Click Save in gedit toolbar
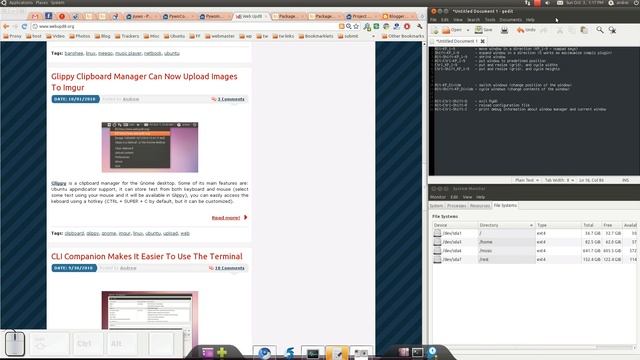 click(x=483, y=30)
